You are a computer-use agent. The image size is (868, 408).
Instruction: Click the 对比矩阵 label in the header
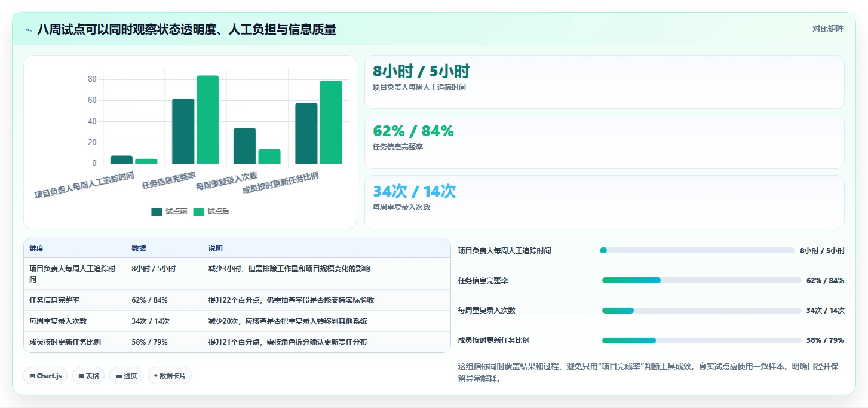[x=827, y=29]
